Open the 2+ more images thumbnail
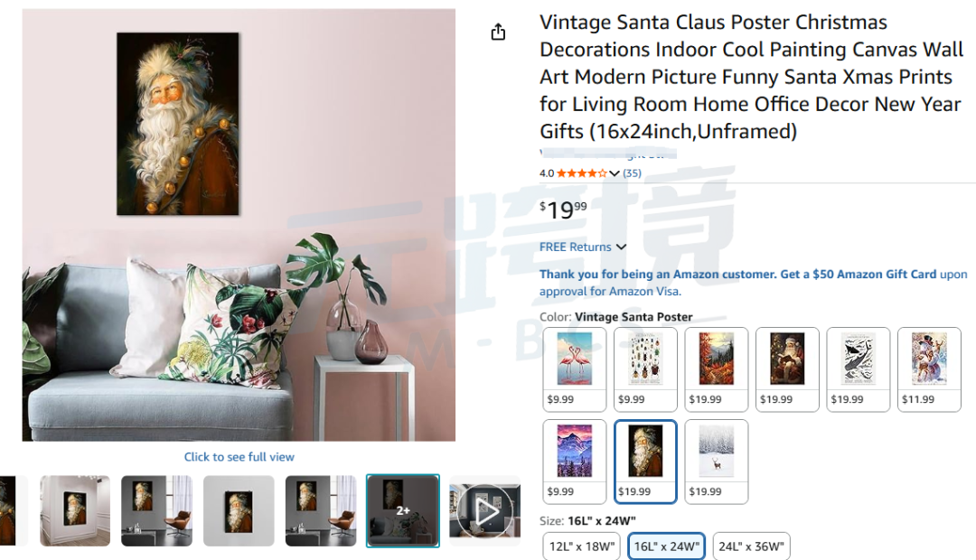Image resolution: width=976 pixels, height=560 pixels. (x=403, y=511)
